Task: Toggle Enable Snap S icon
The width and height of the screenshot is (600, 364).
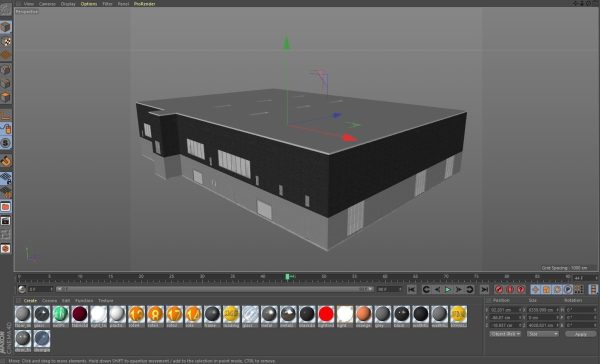Action: point(5,143)
